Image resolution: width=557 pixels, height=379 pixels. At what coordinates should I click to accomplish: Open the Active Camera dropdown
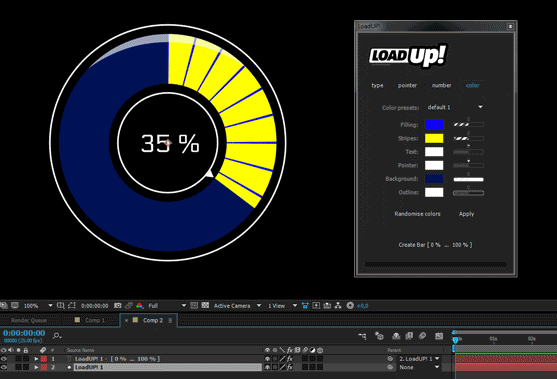[x=237, y=305]
